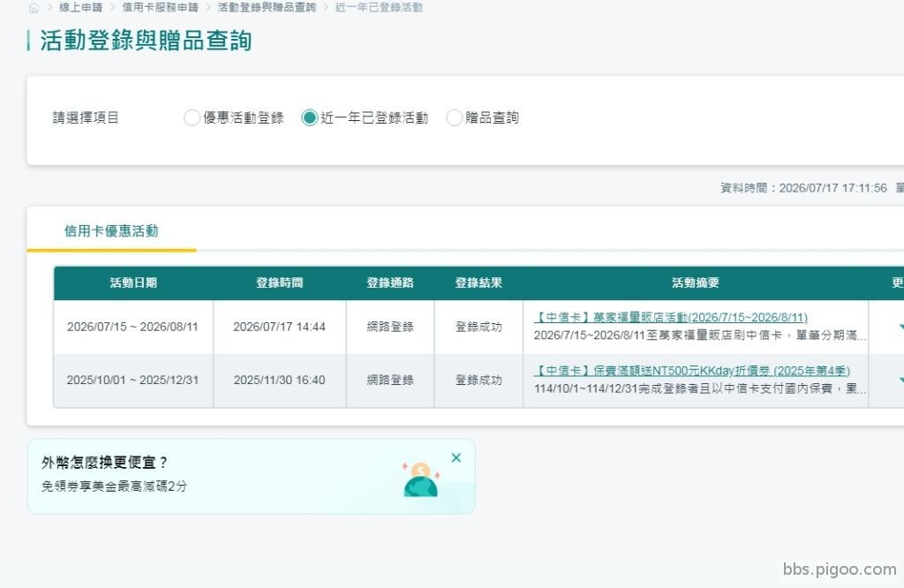Viewport: 904px width, 588px height.
Task: Expand details for KKday折價券 activity row
Action: coord(900,380)
